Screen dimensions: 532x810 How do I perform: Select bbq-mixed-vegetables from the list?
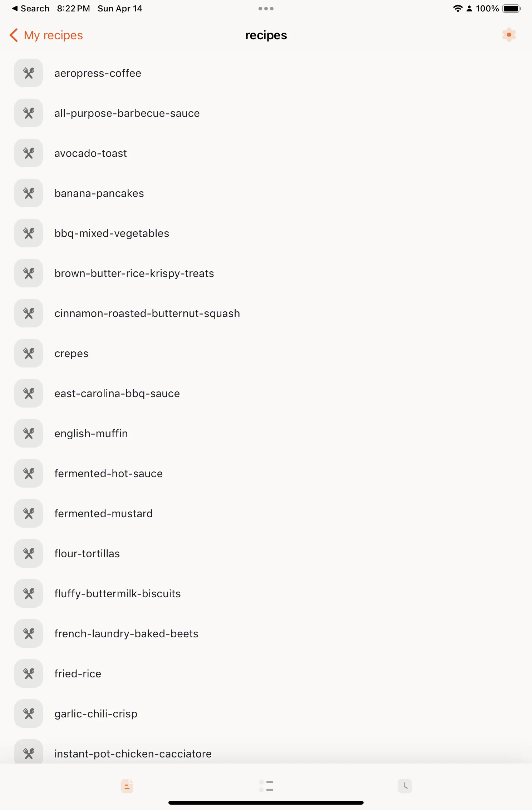click(x=112, y=233)
